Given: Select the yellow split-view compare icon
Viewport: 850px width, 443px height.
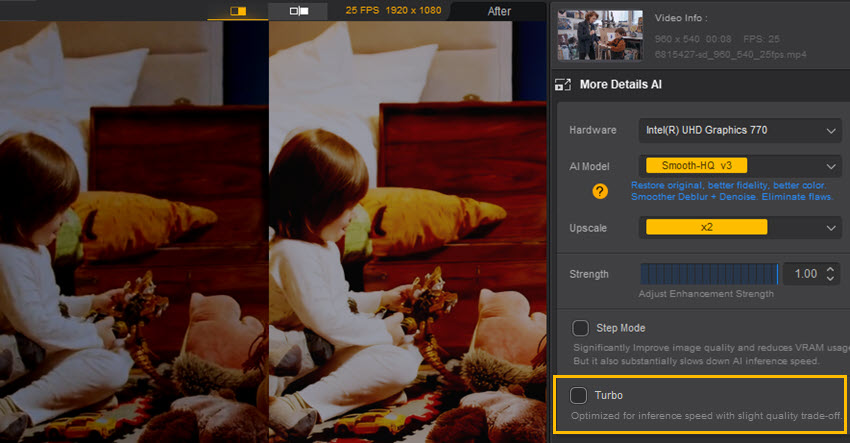Looking at the screenshot, I should (238, 11).
